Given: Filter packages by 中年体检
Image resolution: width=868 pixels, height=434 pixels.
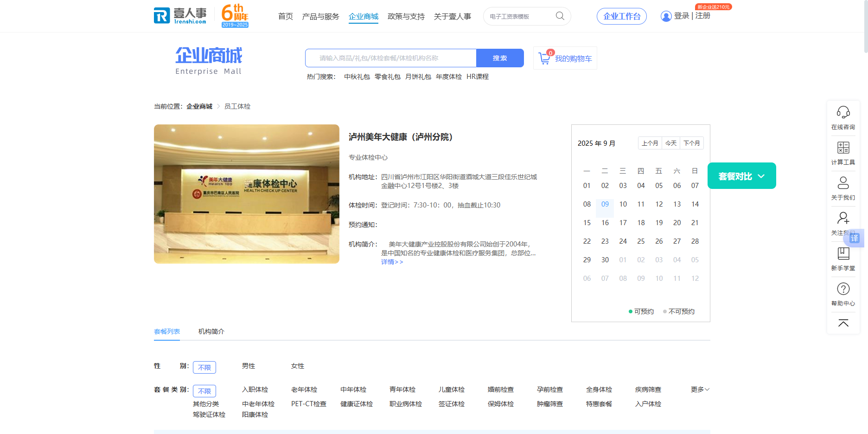Looking at the screenshot, I should pos(353,390).
